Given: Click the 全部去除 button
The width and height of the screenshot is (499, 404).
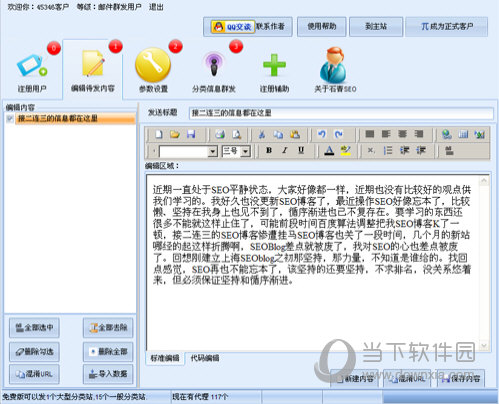Looking at the screenshot, I should coord(108,328).
